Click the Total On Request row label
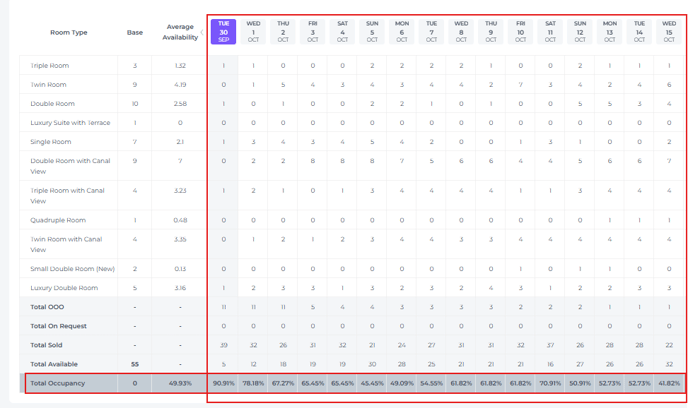 tap(57, 326)
